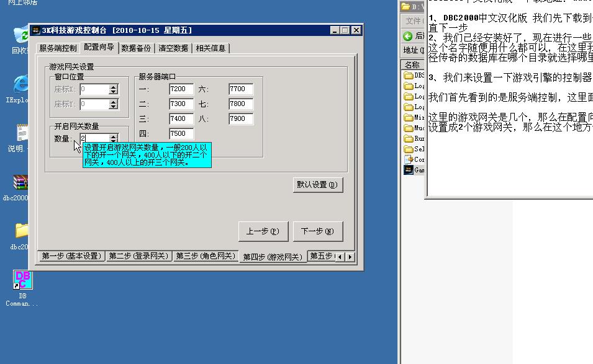Decrease 座标Y value with down arrow
593x364 pixels.
tap(113, 107)
